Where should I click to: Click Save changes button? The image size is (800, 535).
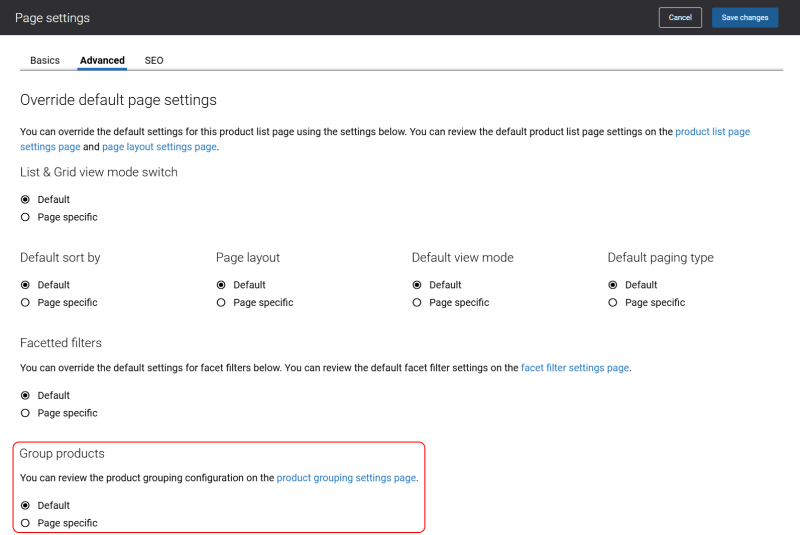pos(745,17)
